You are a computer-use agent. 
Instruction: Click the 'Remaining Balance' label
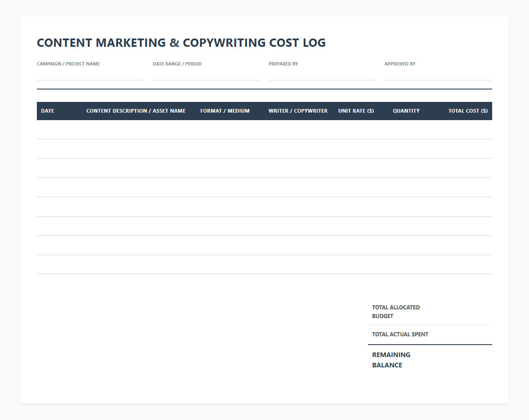click(x=391, y=360)
